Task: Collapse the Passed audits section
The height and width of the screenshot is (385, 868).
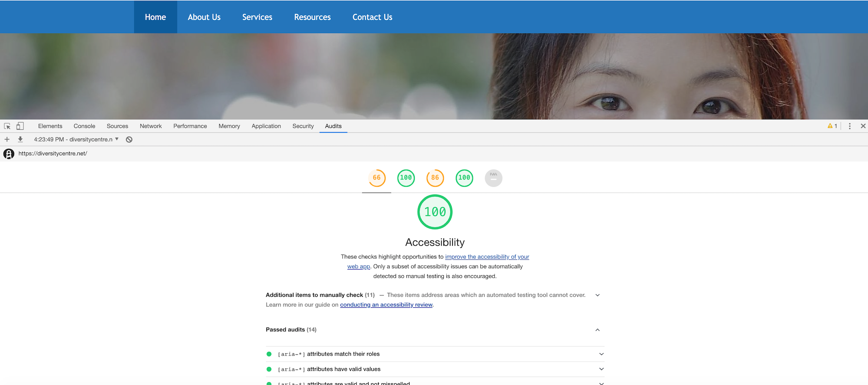Action: tap(597, 330)
